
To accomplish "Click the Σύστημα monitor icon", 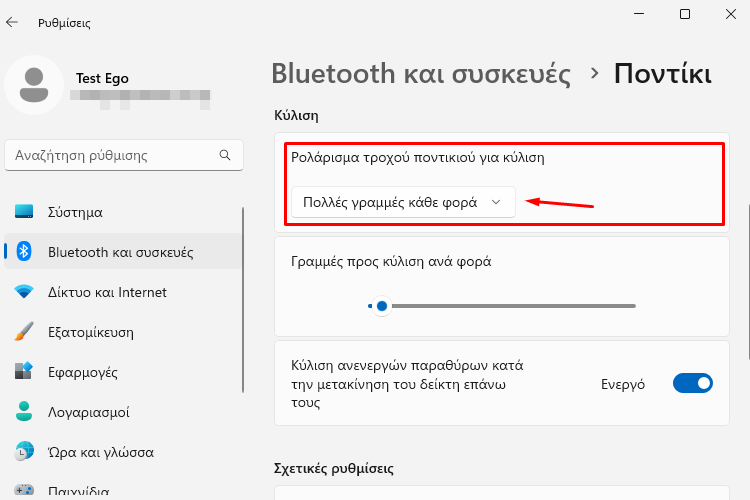I will 24,211.
